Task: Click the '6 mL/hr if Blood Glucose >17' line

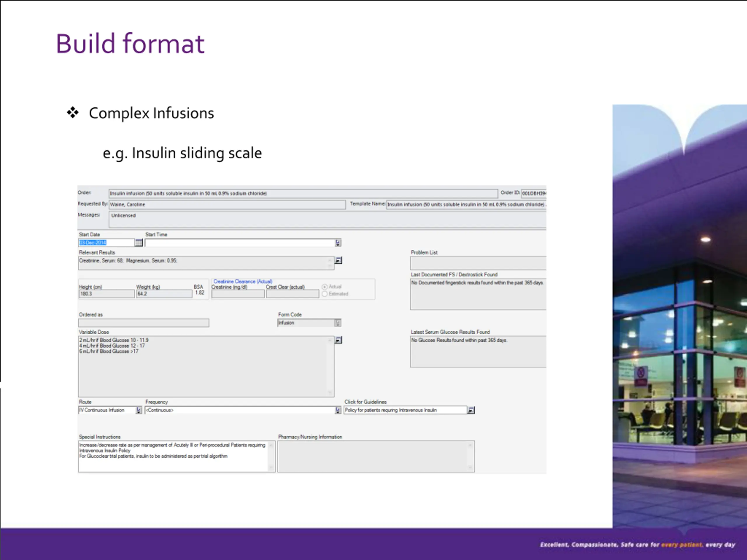Action: pyautogui.click(x=109, y=351)
